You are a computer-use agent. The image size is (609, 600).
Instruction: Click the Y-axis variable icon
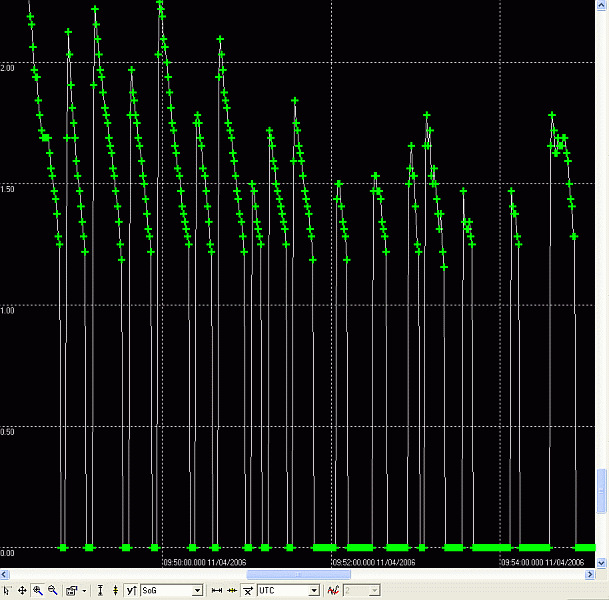tap(131, 591)
